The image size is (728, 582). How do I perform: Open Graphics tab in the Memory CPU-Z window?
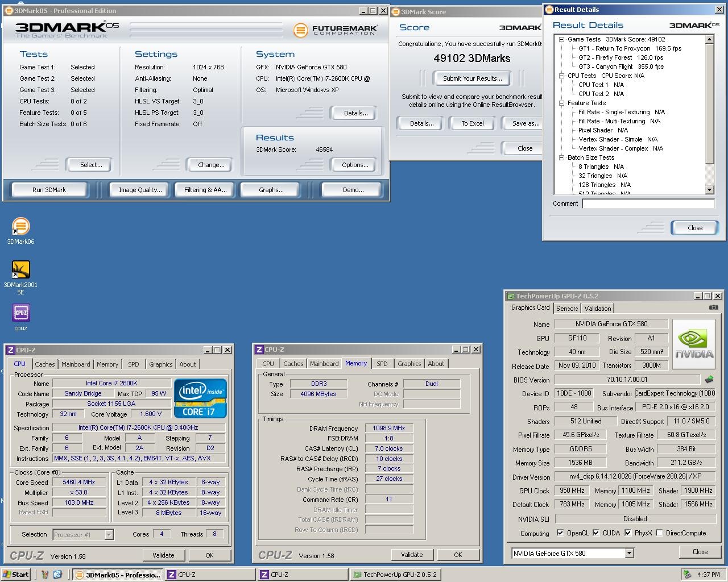pos(409,364)
